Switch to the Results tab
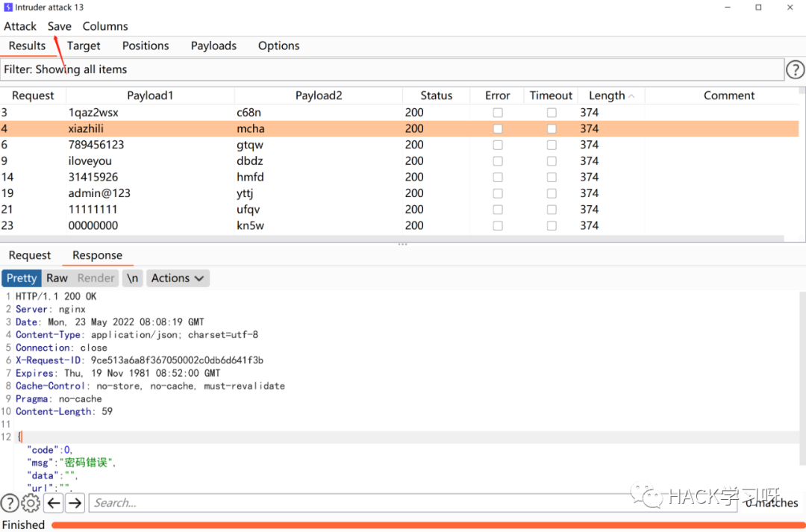The height and width of the screenshot is (532, 806). pos(28,46)
